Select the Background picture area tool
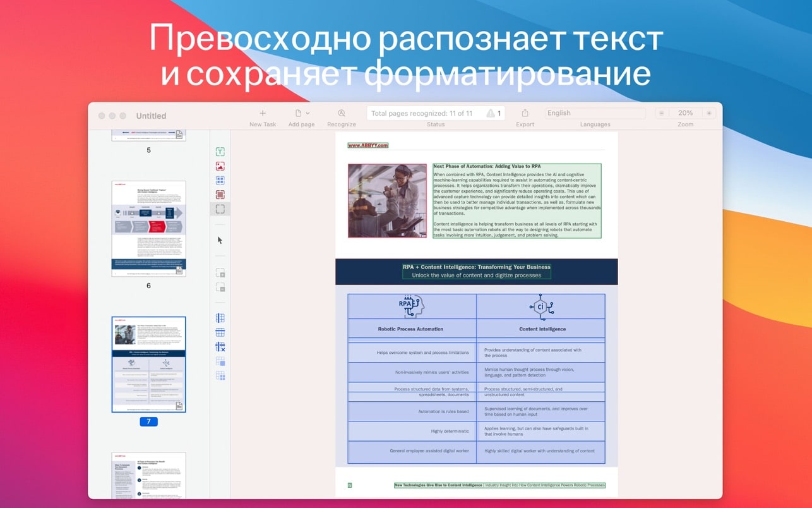 pos(220,194)
